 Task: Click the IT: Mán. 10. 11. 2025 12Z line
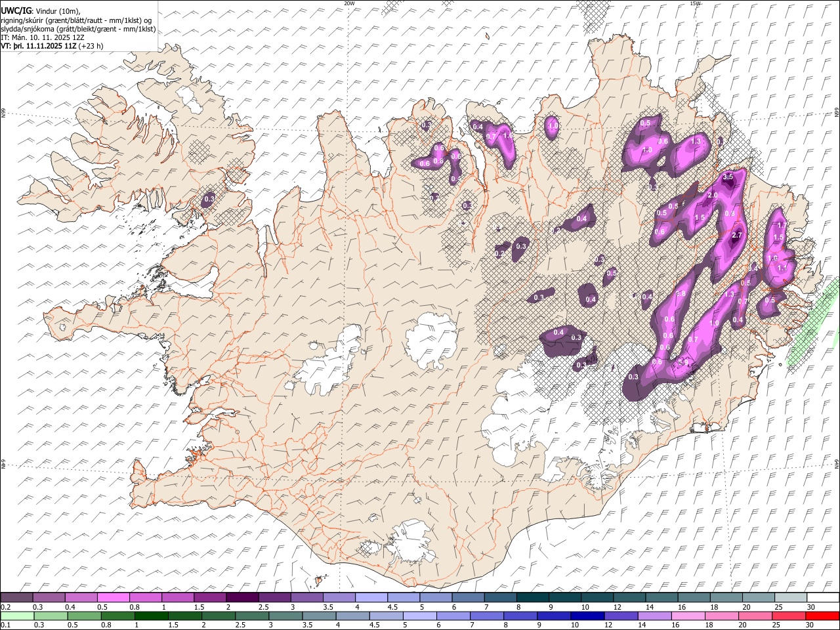(x=43, y=37)
